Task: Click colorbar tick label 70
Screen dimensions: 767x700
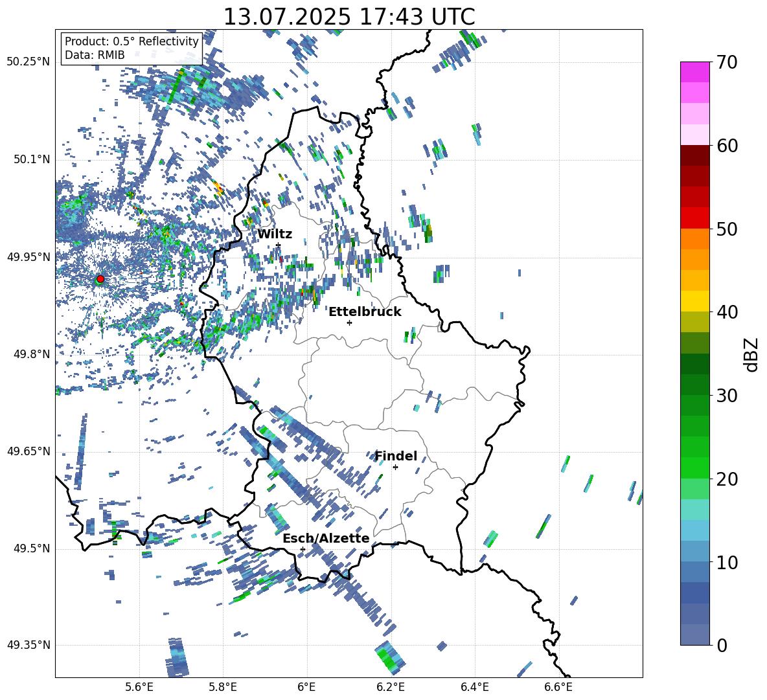Action: [727, 63]
